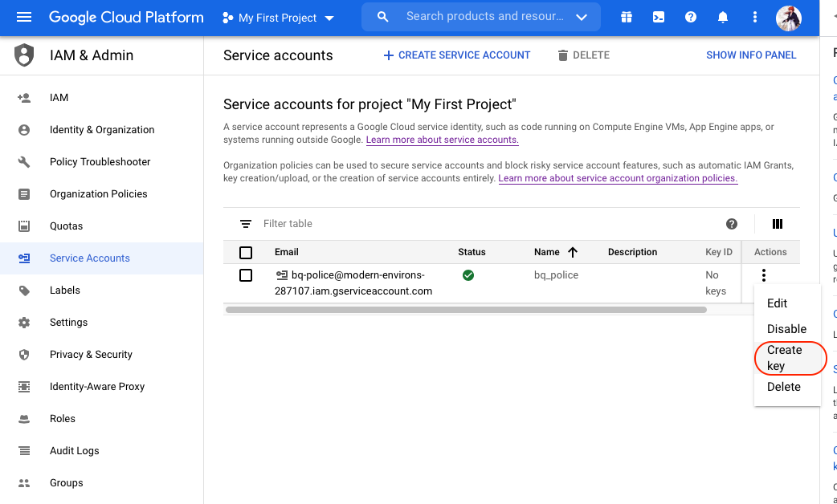Open the three-dot settings menu in header
Image resolution: width=837 pixels, height=504 pixels.
pyautogui.click(x=754, y=17)
